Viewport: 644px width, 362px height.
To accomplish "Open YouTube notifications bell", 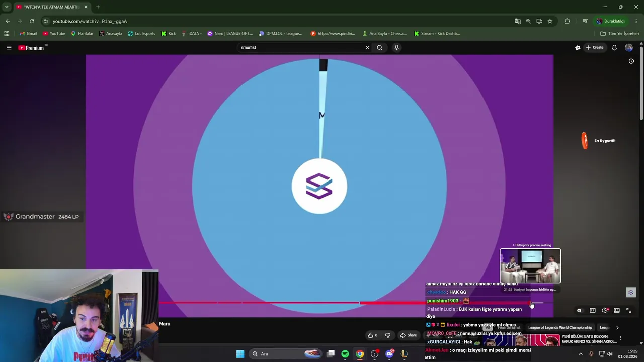I will [x=614, y=48].
